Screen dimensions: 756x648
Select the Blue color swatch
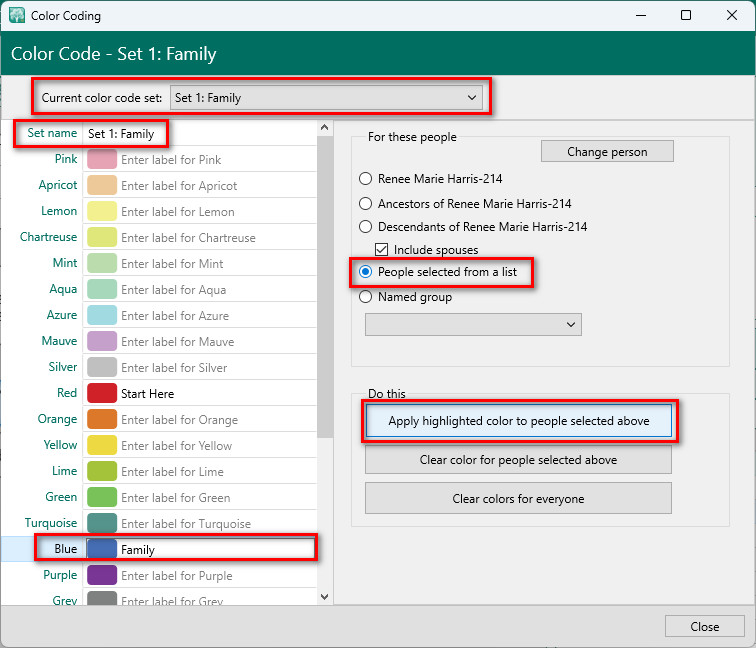[x=102, y=550]
